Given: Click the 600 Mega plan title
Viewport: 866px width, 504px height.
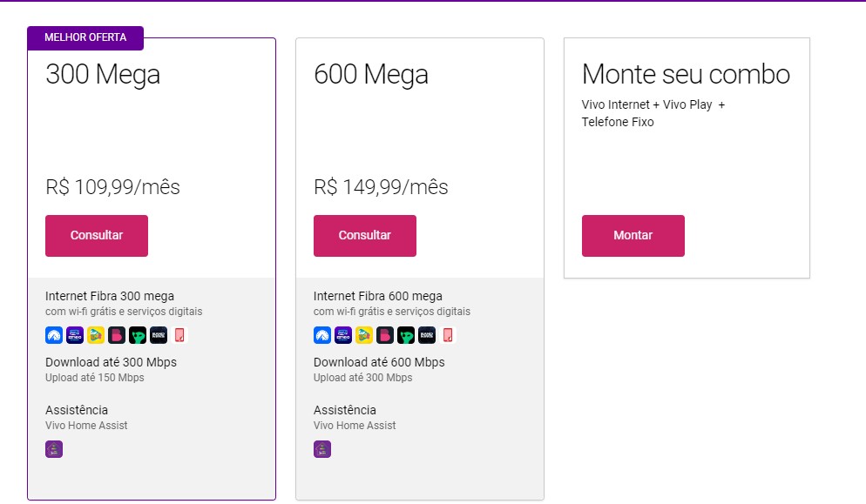Looking at the screenshot, I should [x=371, y=75].
